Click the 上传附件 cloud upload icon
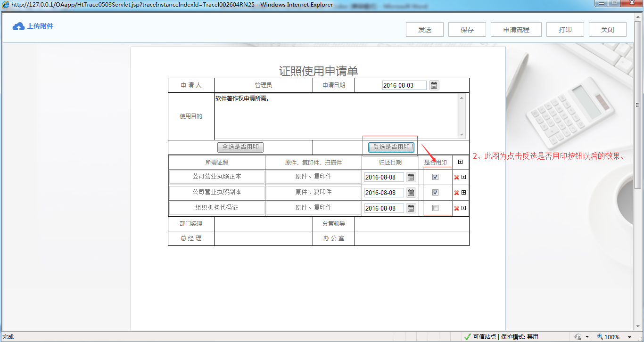This screenshot has width=644, height=342. (x=18, y=26)
